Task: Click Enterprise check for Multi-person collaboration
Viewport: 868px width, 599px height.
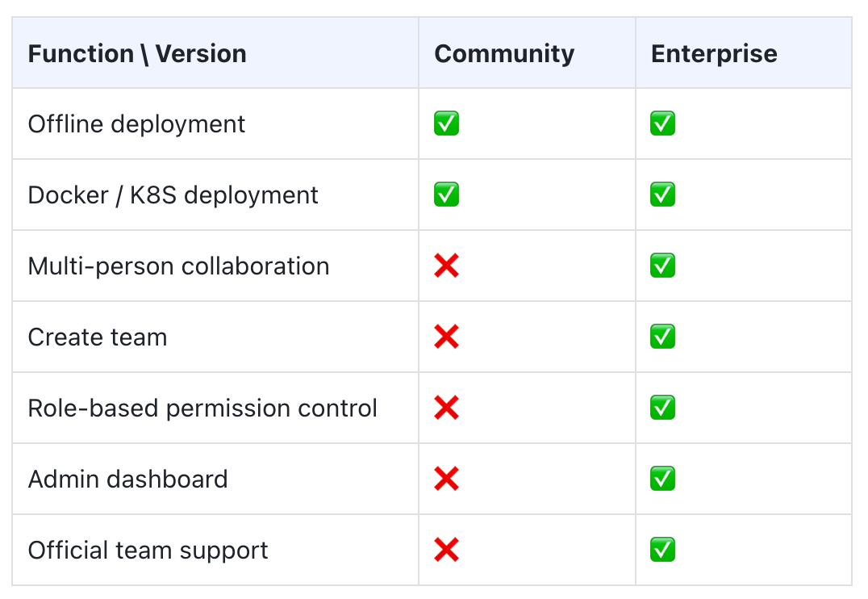Action: (662, 266)
